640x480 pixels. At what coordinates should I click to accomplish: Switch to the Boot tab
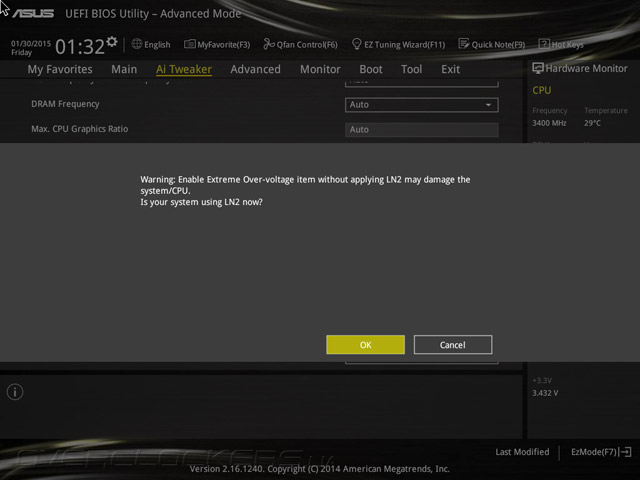pos(371,69)
